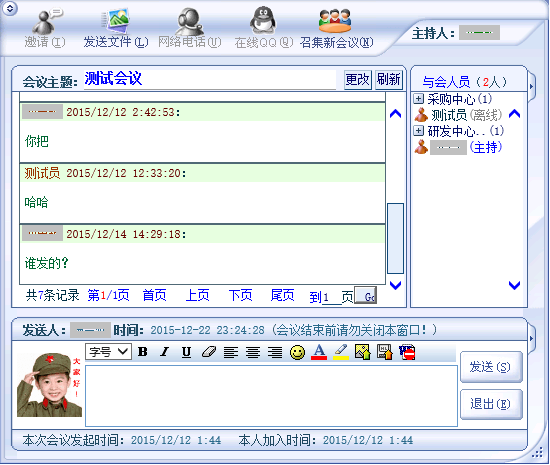Toggle italic formatting
Screen dimensions: 550x465
[x=164, y=352]
